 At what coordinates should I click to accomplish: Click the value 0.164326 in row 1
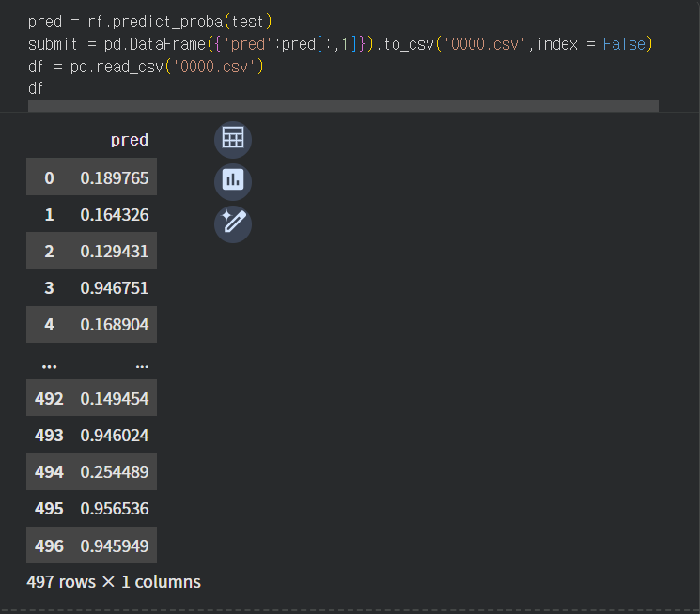click(x=114, y=215)
